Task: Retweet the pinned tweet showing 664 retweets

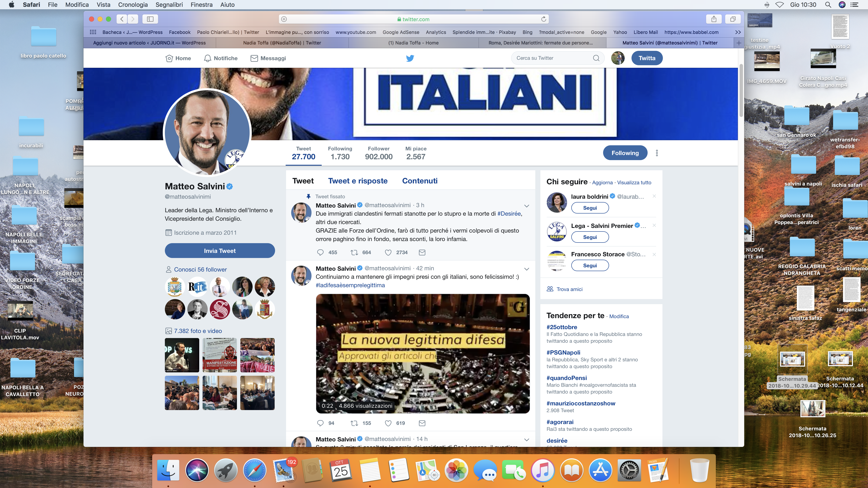Action: pyautogui.click(x=354, y=252)
